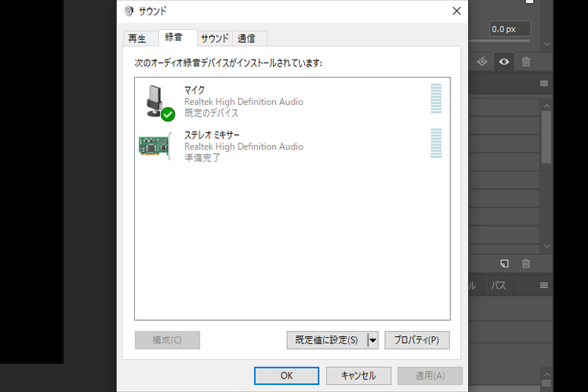Click the サウンド dialog speaker title icon
The image size is (588, 392).
[x=129, y=11]
